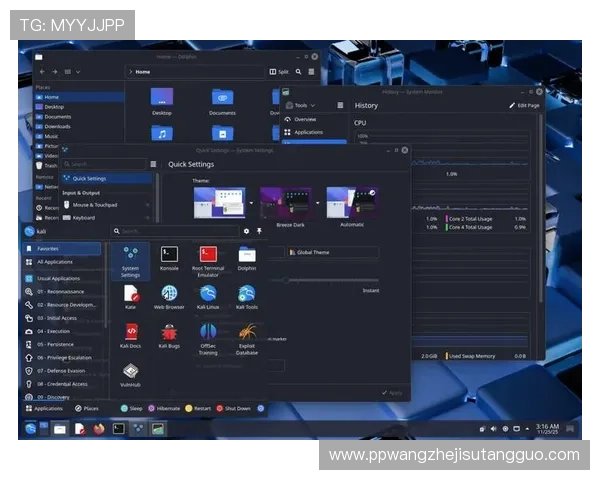Click Firefox icon in the taskbar
Screen dimensions: 600x480
tap(99, 429)
